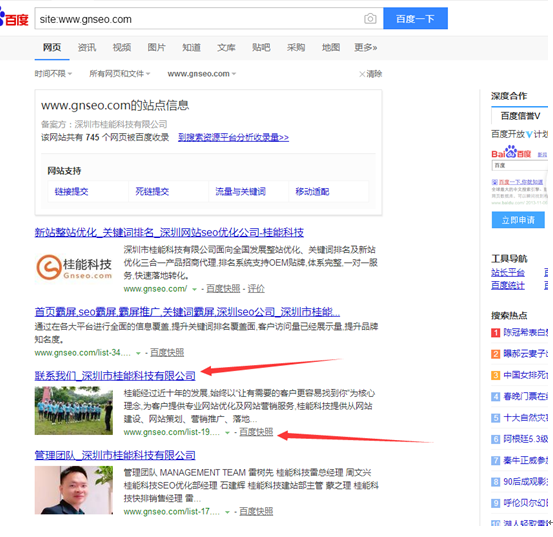Click 清除 to clear filters
553x537 pixels.
pos(371,74)
